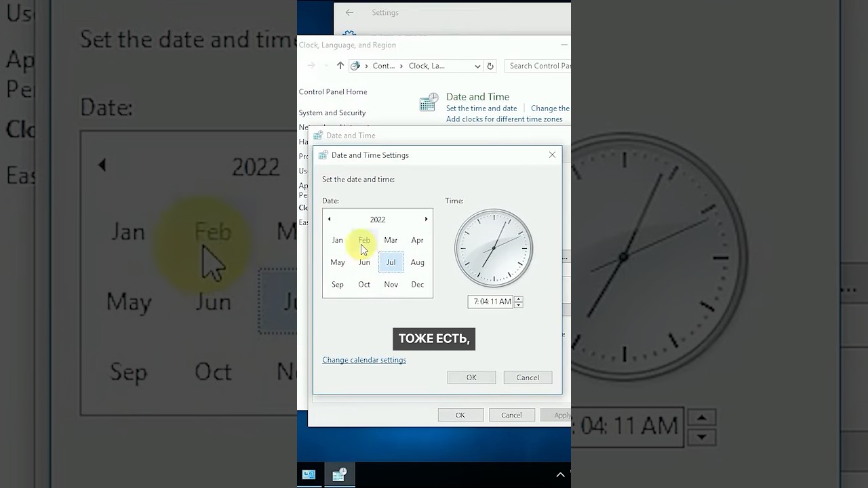Select Sep in the month grid

[337, 285]
